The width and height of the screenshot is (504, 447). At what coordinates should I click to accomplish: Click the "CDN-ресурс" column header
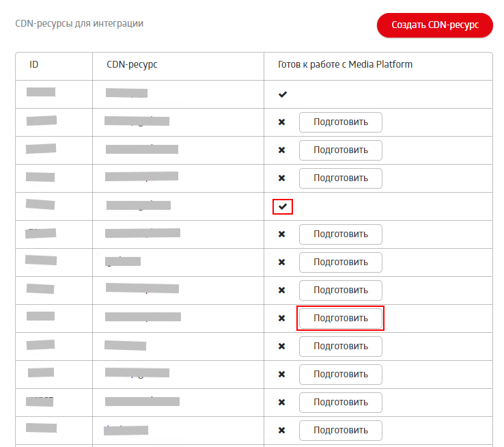pyautogui.click(x=132, y=65)
